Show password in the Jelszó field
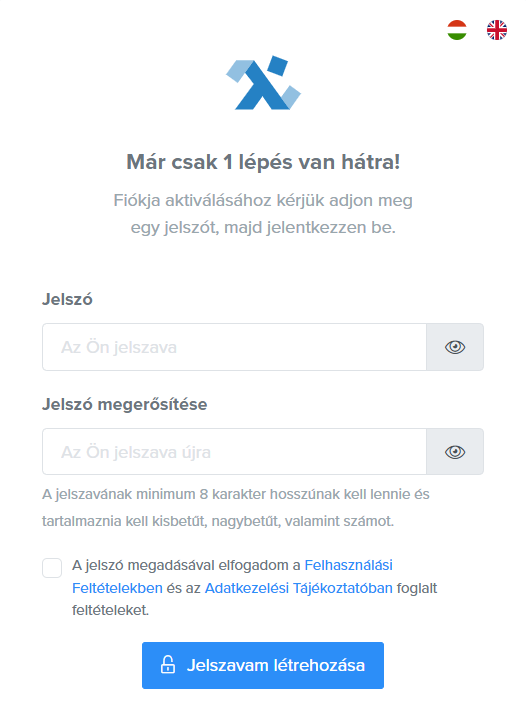Screen dimensions: 526x728 (455, 347)
